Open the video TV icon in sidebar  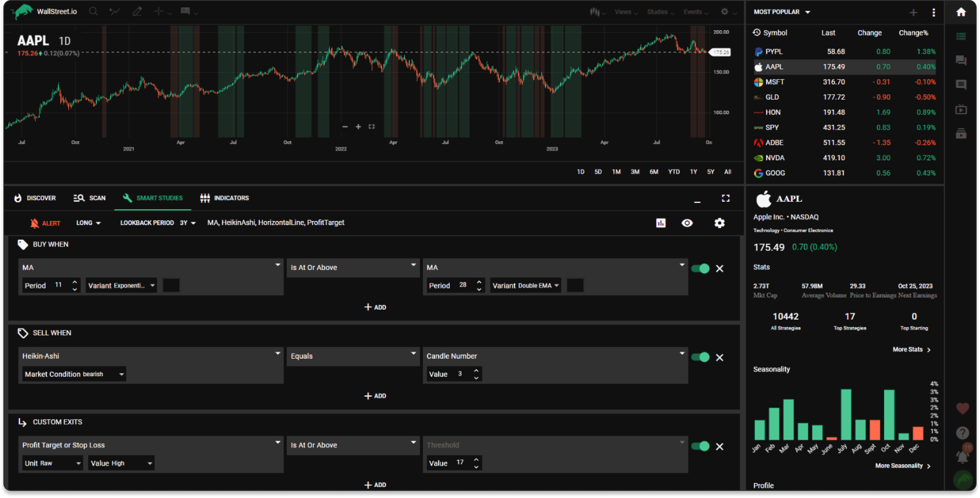pos(961,110)
